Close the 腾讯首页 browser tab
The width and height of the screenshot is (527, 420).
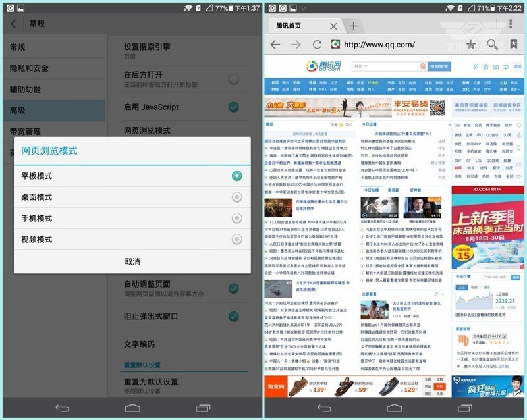pos(333,26)
